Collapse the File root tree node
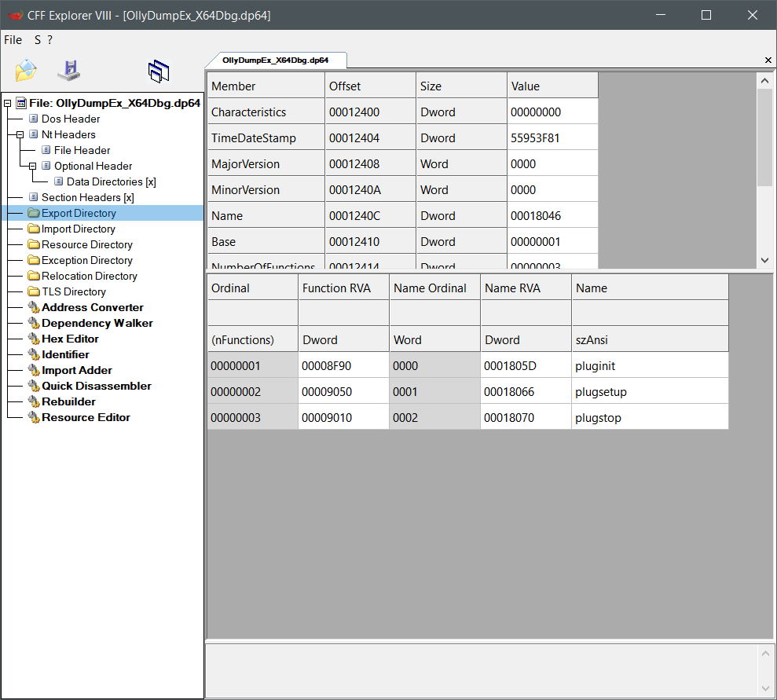777x700 pixels. point(7,104)
